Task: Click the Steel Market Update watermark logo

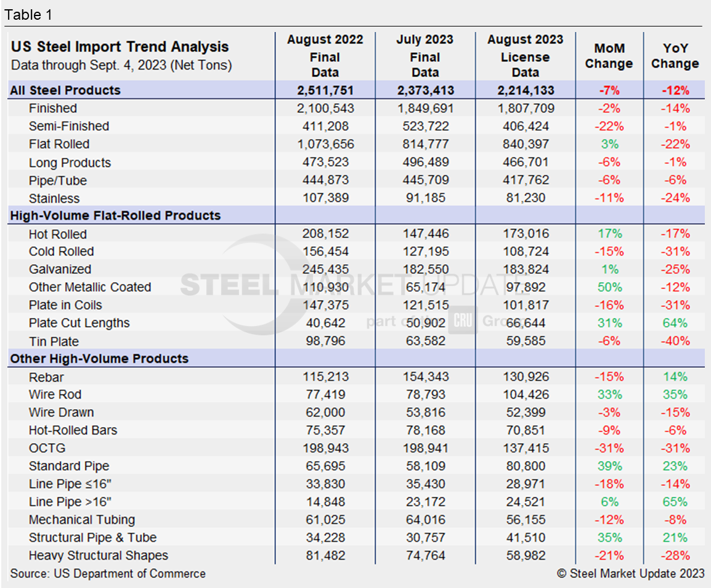Action: pyautogui.click(x=354, y=285)
